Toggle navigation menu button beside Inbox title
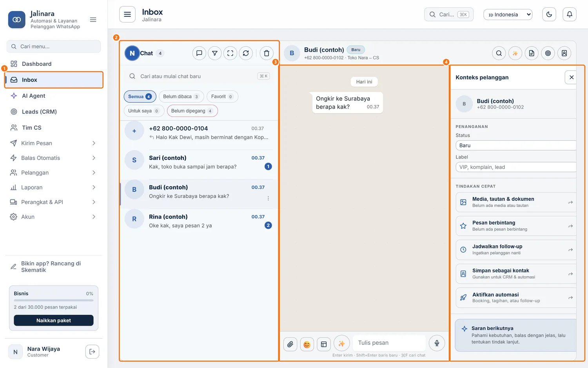Image resolution: width=588 pixels, height=368 pixels. 127,15
